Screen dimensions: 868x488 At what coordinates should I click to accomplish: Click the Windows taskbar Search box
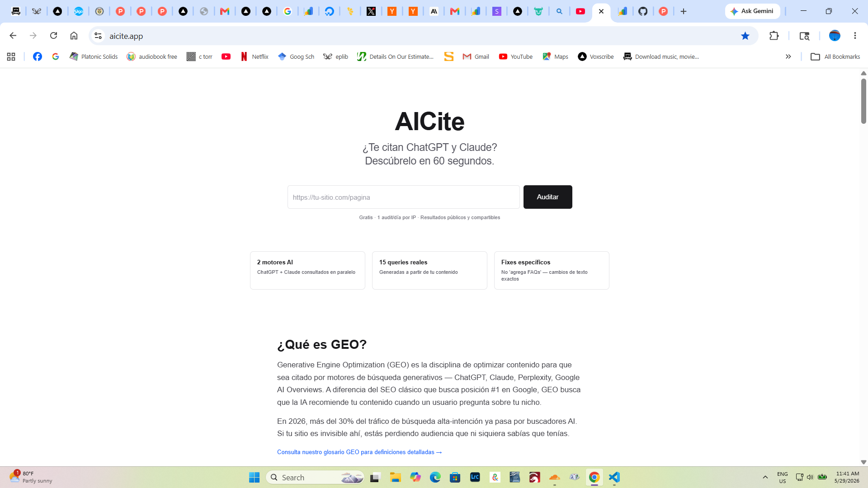(315, 477)
